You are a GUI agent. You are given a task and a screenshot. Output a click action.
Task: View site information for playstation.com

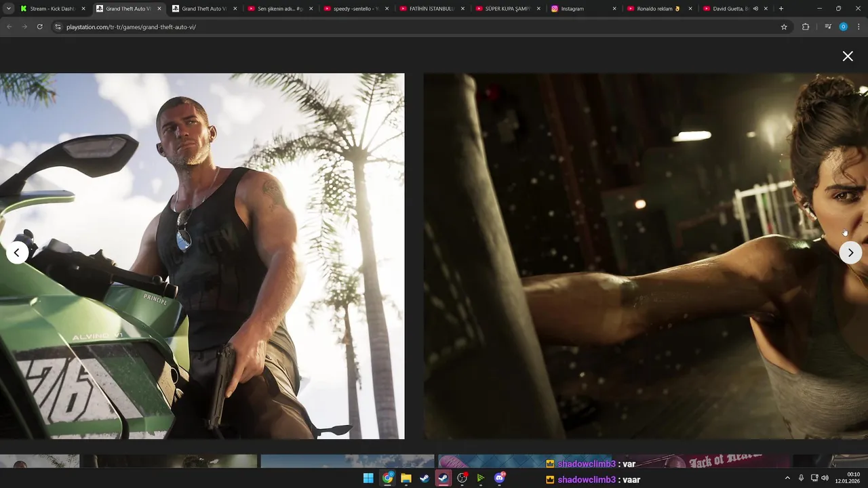click(58, 26)
